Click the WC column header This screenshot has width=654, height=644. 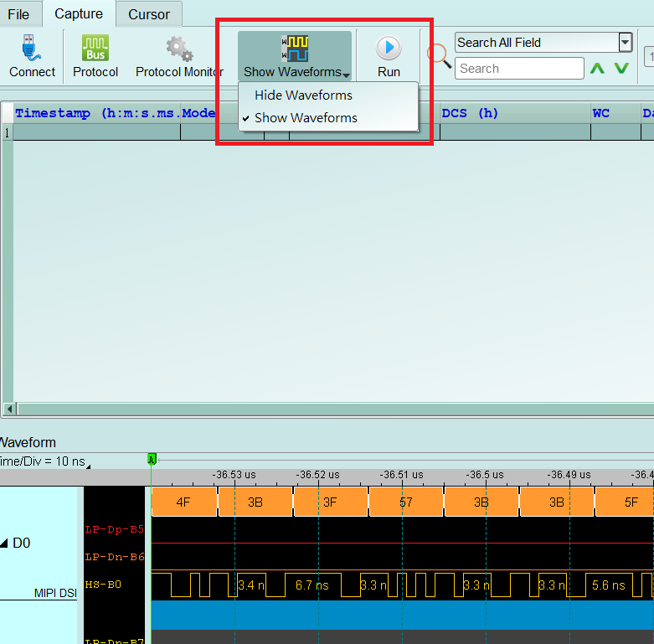click(615, 113)
